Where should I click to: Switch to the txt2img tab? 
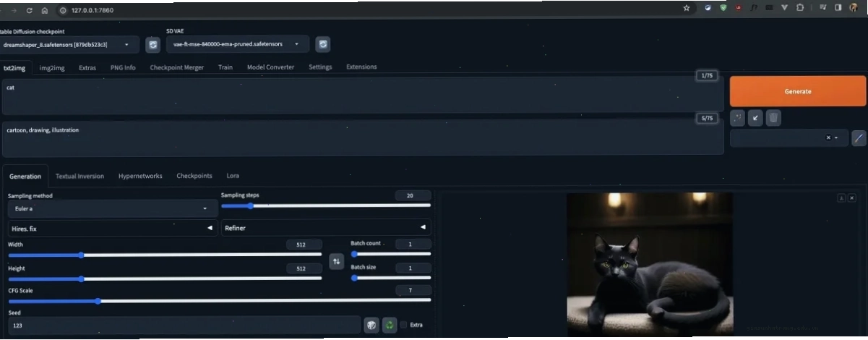[x=14, y=67]
